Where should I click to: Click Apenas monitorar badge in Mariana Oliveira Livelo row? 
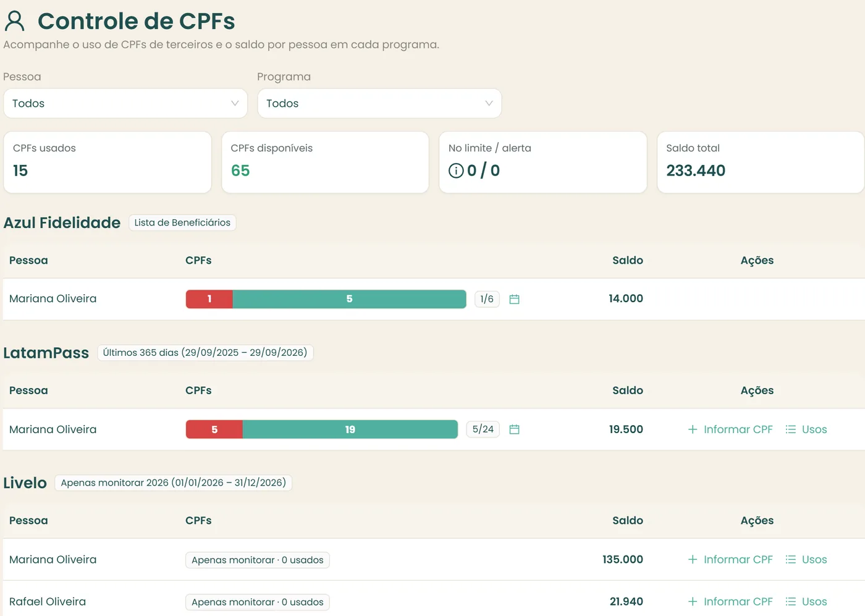click(x=258, y=560)
